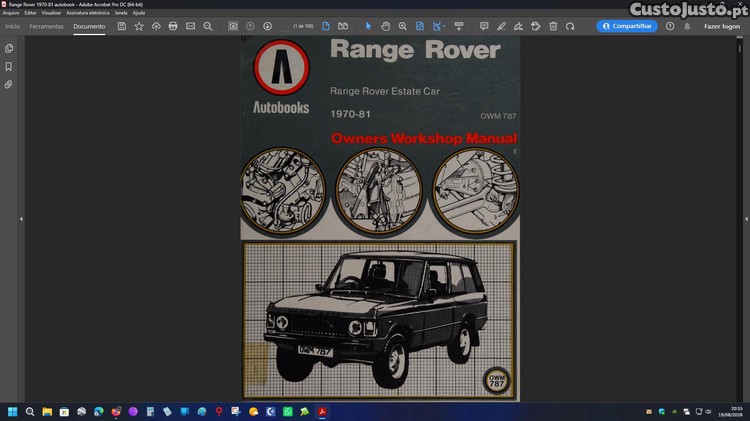
Task: Open the Assinatura eletrônica menu
Action: tap(88, 13)
